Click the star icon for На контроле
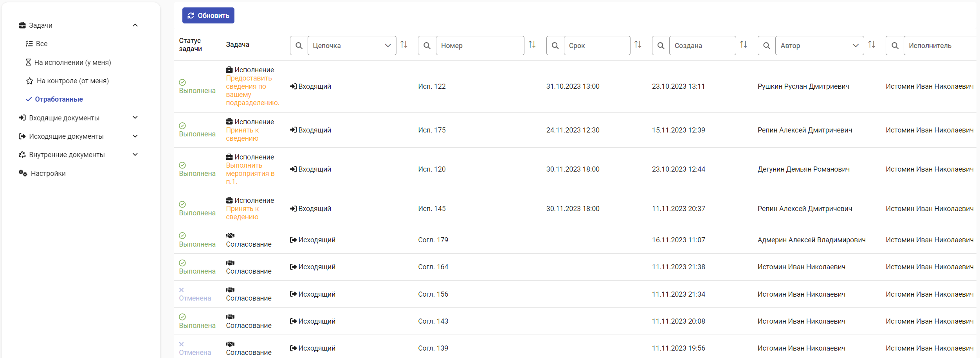Screen dimensions: 980x358 click(29, 81)
